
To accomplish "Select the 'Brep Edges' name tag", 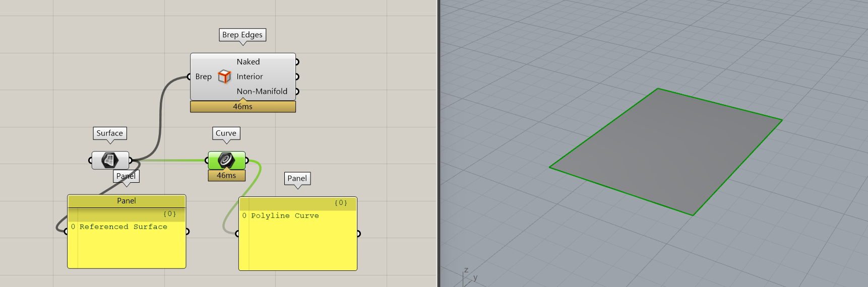I will click(x=242, y=35).
